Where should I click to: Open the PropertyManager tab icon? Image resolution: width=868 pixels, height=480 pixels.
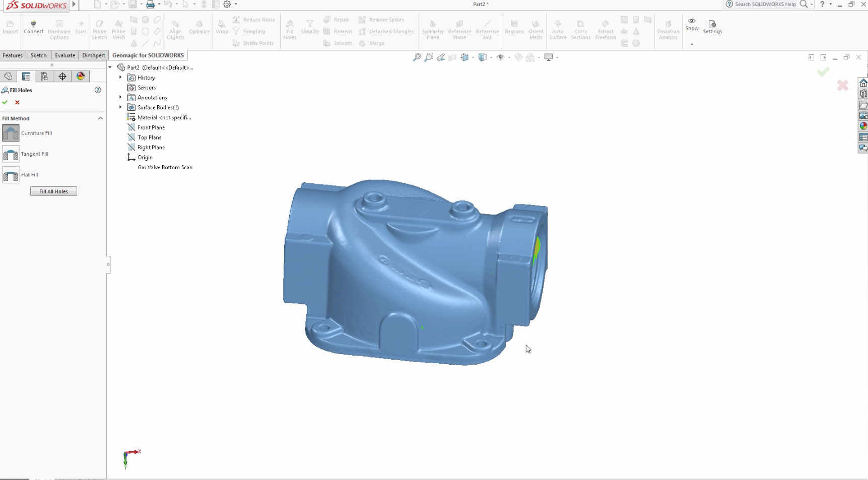[x=26, y=76]
